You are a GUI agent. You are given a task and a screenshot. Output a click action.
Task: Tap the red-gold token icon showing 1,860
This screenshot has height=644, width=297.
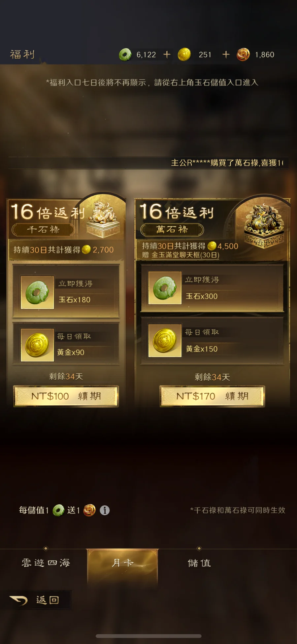[243, 54]
